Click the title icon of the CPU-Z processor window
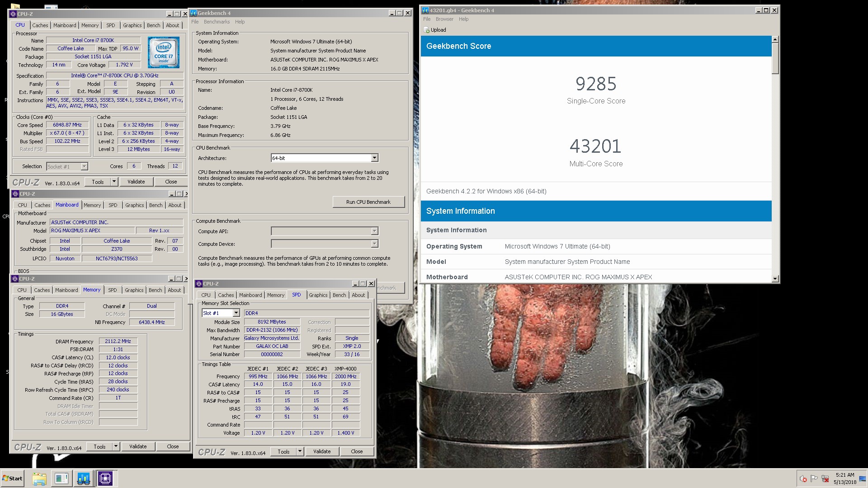Screen dimensions: 868x488 point(13,14)
